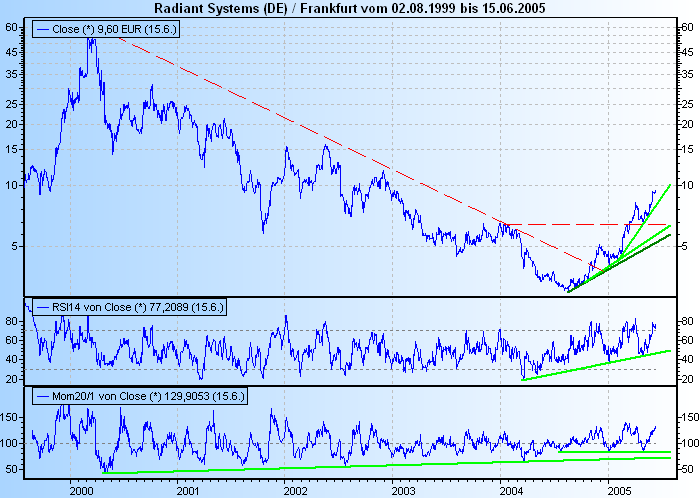
Task: Click the 2000 year label on time axis
Action: pos(81,491)
